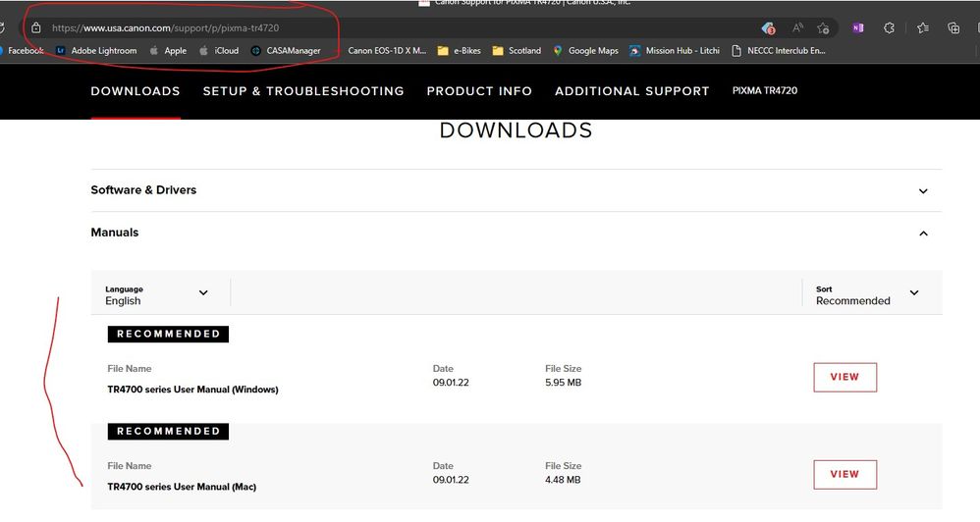Select the DOWNLOADS tab
980x522 pixels.
pyautogui.click(x=136, y=91)
